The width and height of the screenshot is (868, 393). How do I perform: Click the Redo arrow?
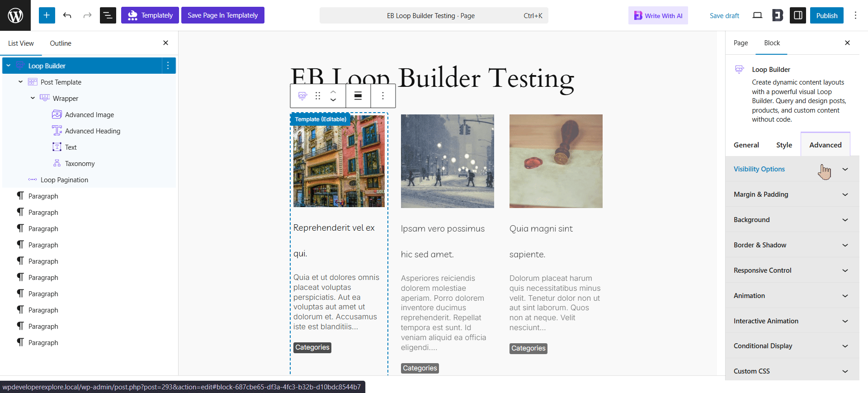click(87, 15)
